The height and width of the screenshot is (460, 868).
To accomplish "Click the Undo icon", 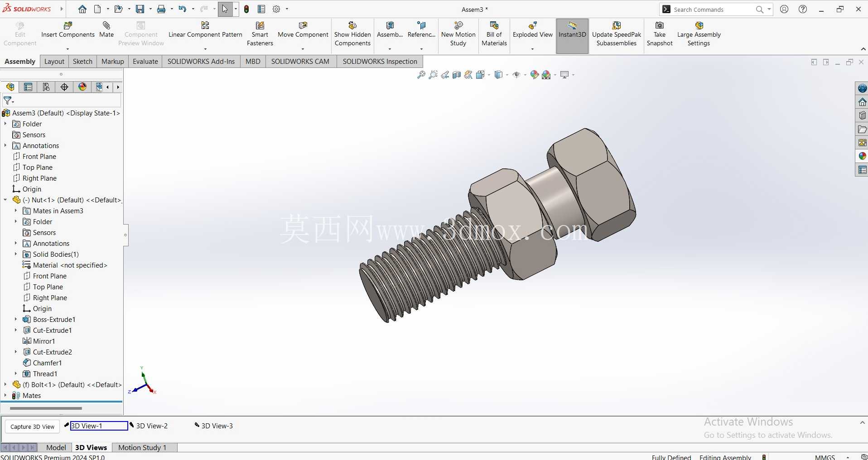I will tap(183, 9).
